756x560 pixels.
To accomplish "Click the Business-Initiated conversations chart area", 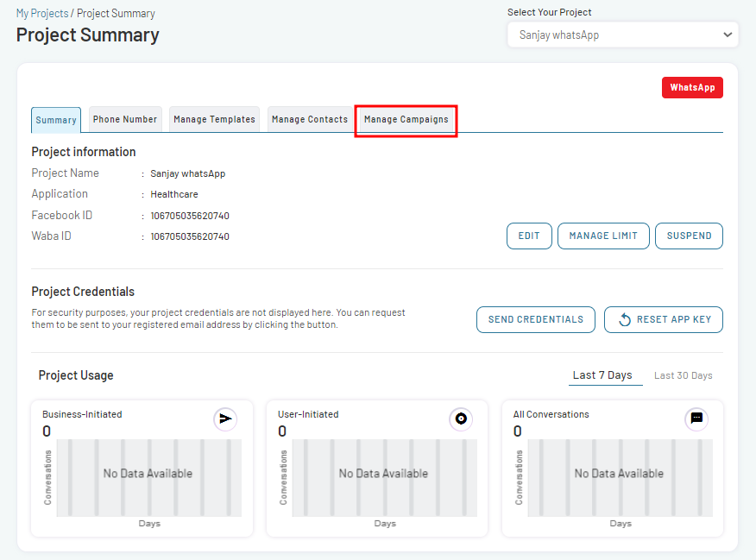I will click(x=148, y=477).
